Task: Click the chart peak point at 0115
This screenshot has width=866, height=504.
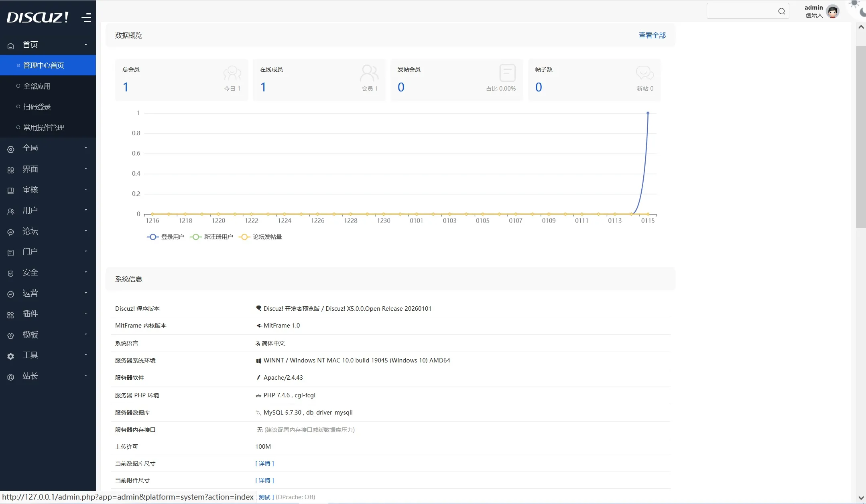Action: pos(648,113)
